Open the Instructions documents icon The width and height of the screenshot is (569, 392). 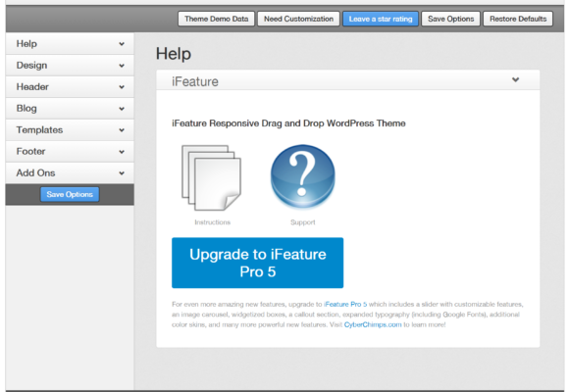211,177
